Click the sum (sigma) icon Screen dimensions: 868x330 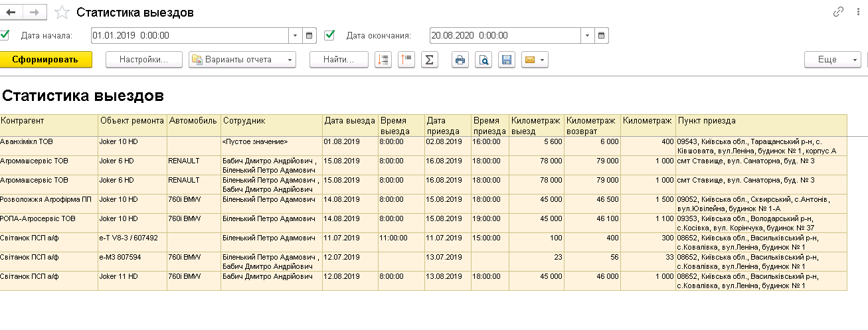[430, 60]
